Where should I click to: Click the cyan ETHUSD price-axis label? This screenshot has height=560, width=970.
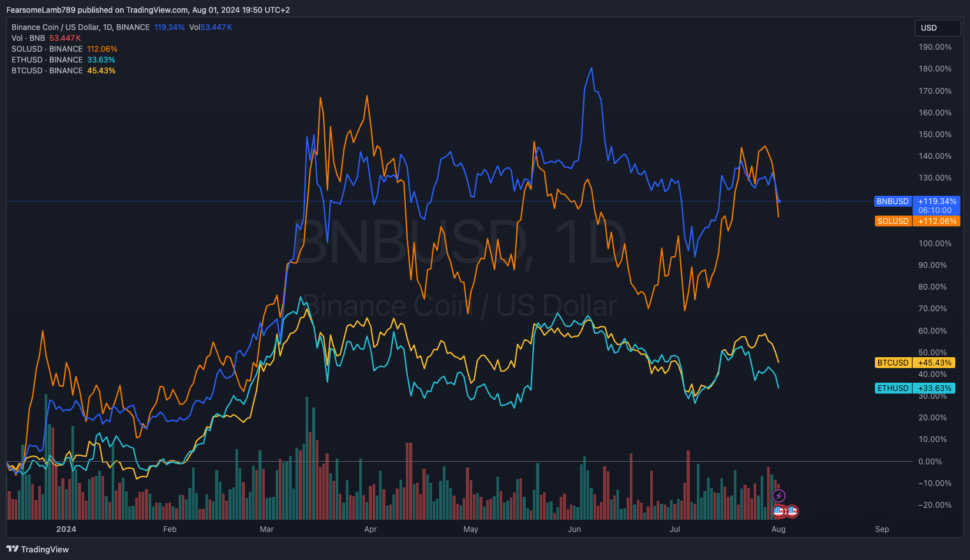(x=893, y=388)
